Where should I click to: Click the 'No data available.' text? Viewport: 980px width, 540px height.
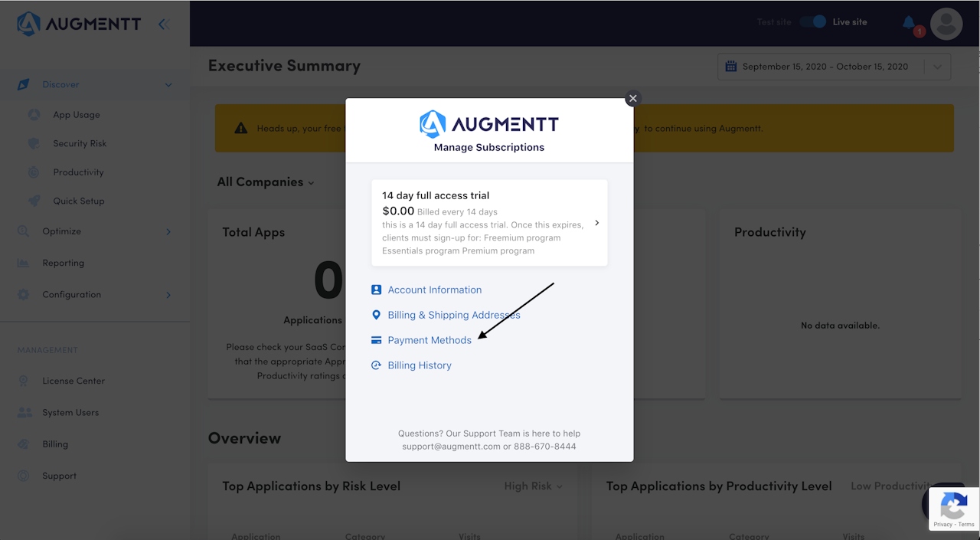pyautogui.click(x=840, y=326)
